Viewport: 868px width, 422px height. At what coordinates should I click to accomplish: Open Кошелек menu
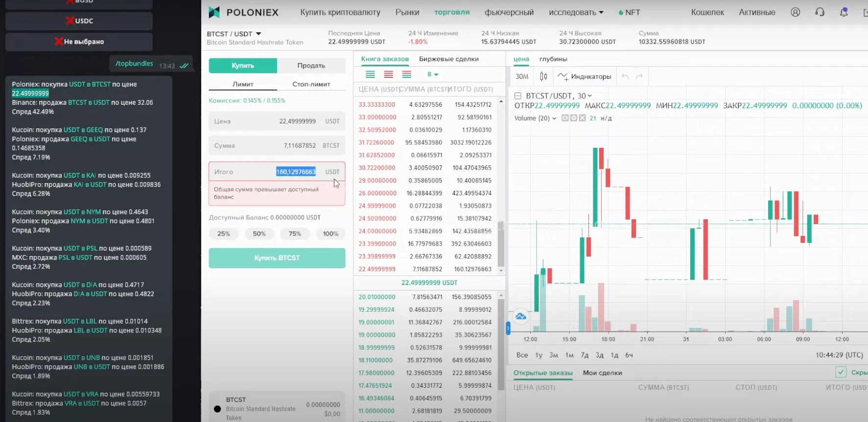[x=707, y=12]
